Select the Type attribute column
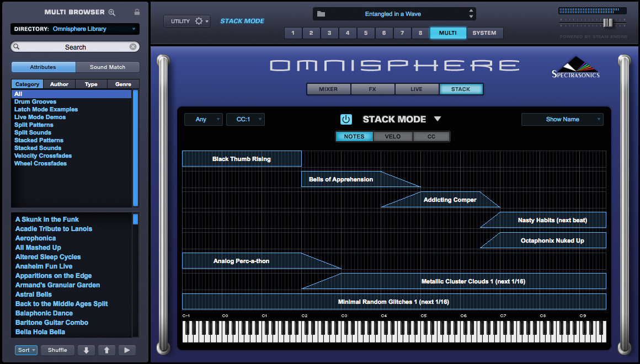Screen dimensions: 640x364 point(91,84)
